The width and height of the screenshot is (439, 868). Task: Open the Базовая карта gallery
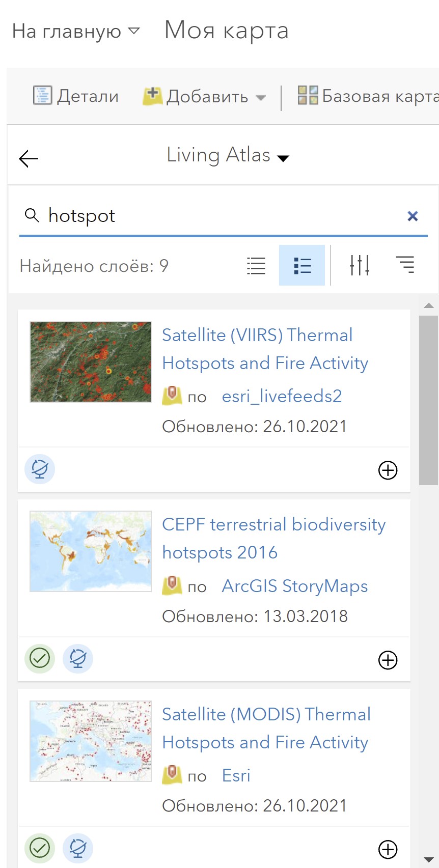coord(368,96)
